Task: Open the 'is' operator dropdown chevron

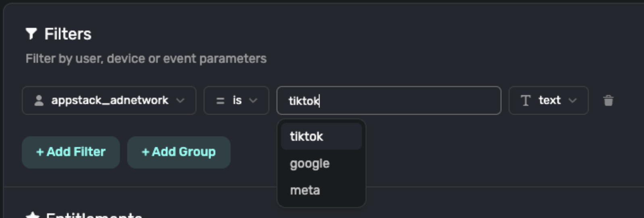Action: 253,101
